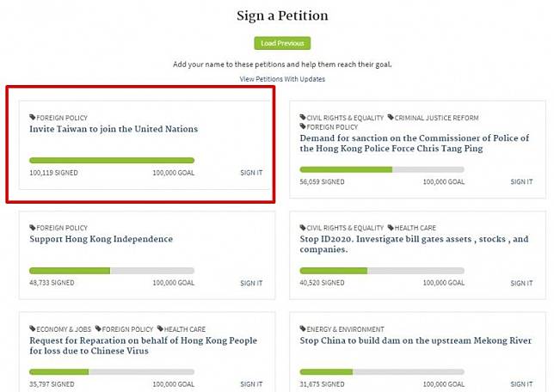Open petition demanding sanction on Chris Tang Ping
Image resolution: width=554 pixels, height=392 pixels.
tap(414, 143)
